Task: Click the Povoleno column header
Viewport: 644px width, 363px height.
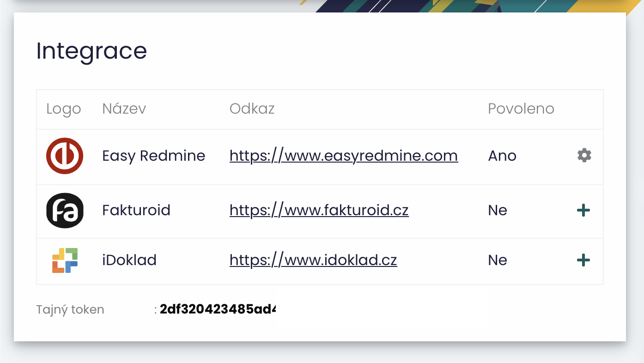Action: point(521,109)
